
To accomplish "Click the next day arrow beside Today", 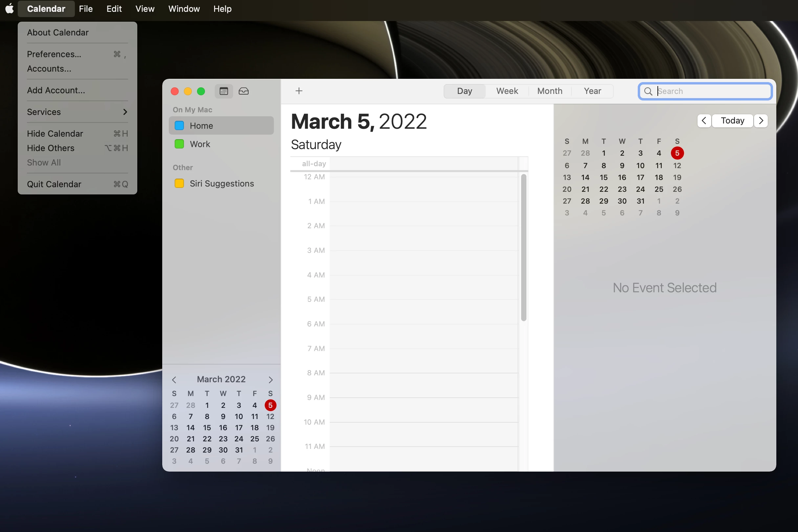I will coord(761,121).
